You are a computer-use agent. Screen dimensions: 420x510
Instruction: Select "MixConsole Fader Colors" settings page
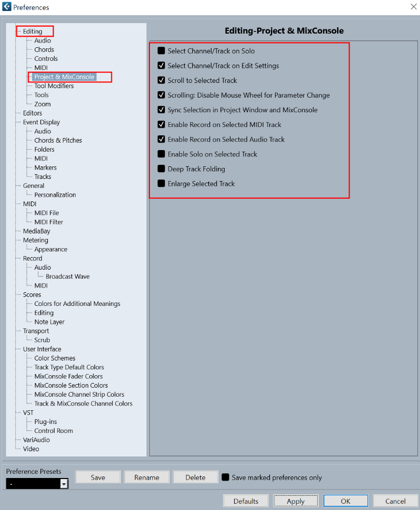pos(68,376)
